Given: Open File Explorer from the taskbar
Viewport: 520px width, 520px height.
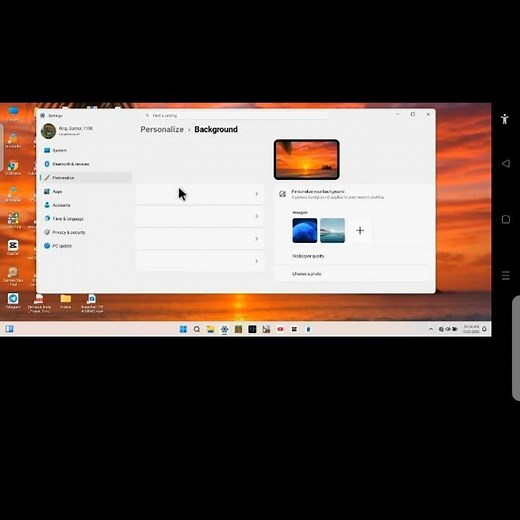Looking at the screenshot, I should [211, 329].
